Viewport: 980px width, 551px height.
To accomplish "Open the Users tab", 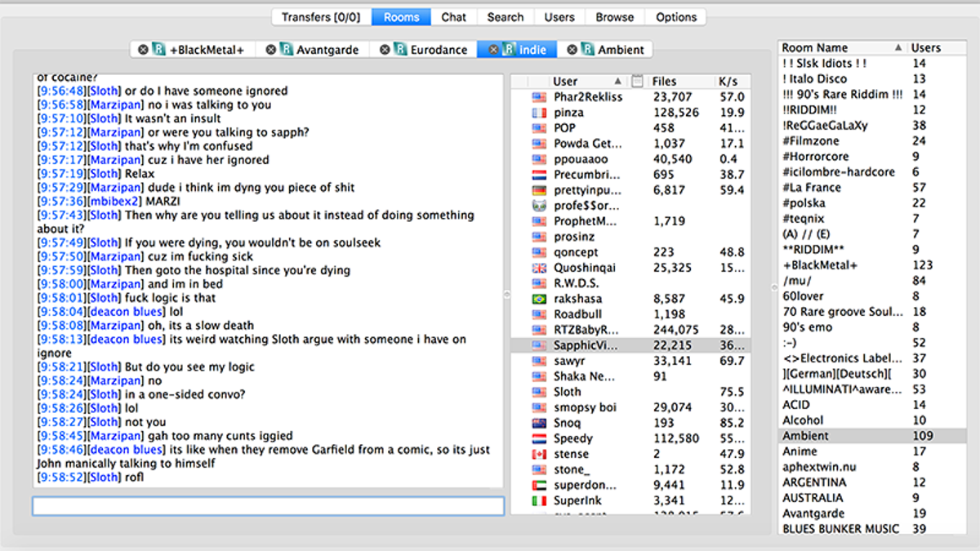I will click(x=559, y=16).
